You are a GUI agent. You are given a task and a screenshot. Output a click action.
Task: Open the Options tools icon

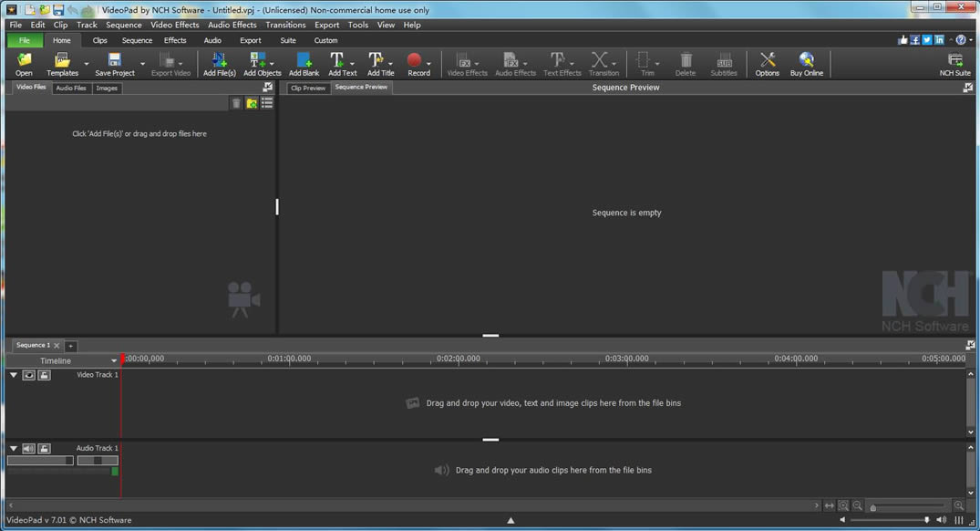coord(767,60)
